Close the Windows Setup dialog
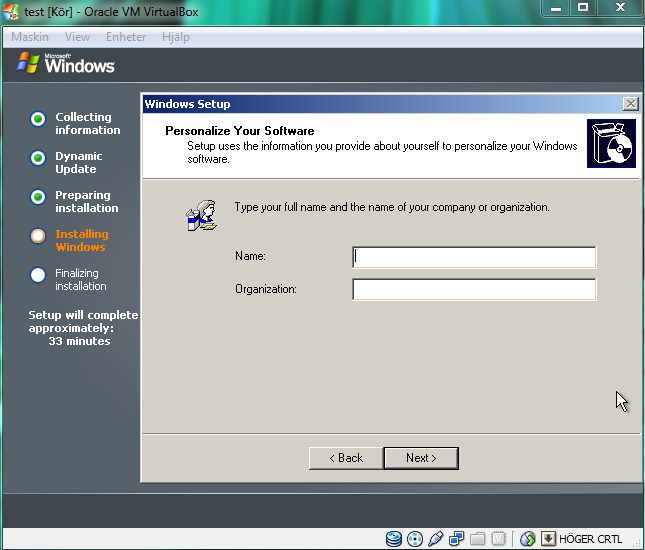The image size is (645, 550). pos(631,104)
